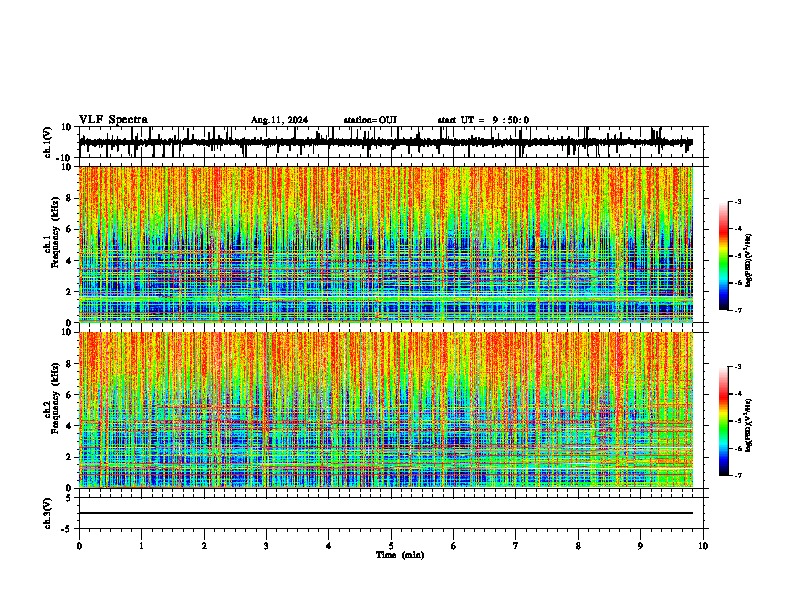Viewport: 792px width, 612px height.
Task: Click the ch.1 color bar "log(PSD)" label
Action: [749, 261]
